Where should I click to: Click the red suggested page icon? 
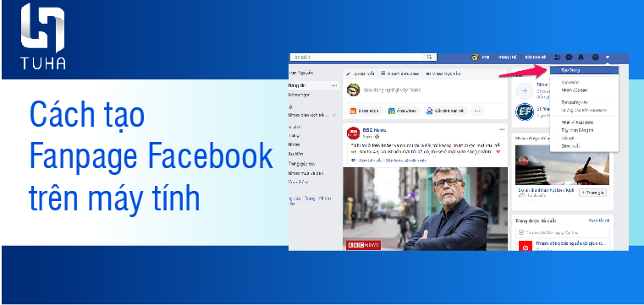[525, 246]
